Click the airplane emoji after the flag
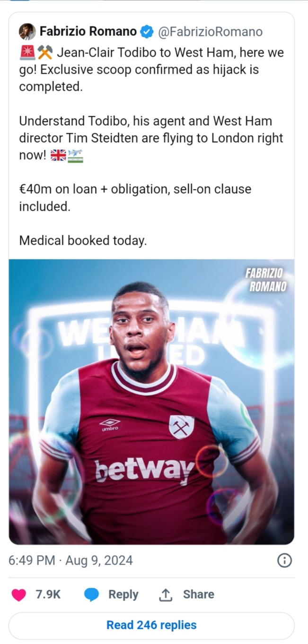 click(x=75, y=155)
